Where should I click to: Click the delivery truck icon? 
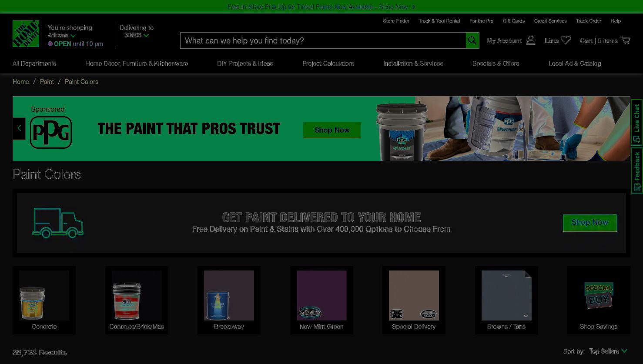(58, 223)
